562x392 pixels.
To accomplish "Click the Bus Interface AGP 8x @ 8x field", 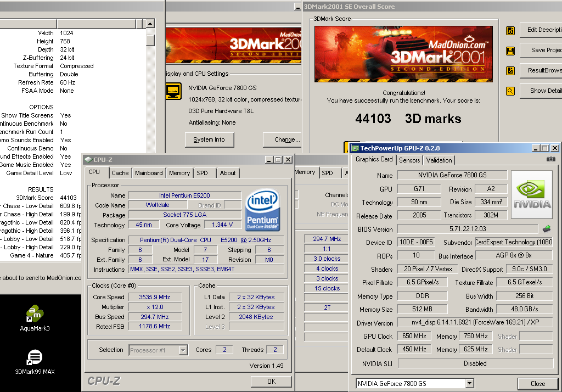I will pyautogui.click(x=514, y=255).
